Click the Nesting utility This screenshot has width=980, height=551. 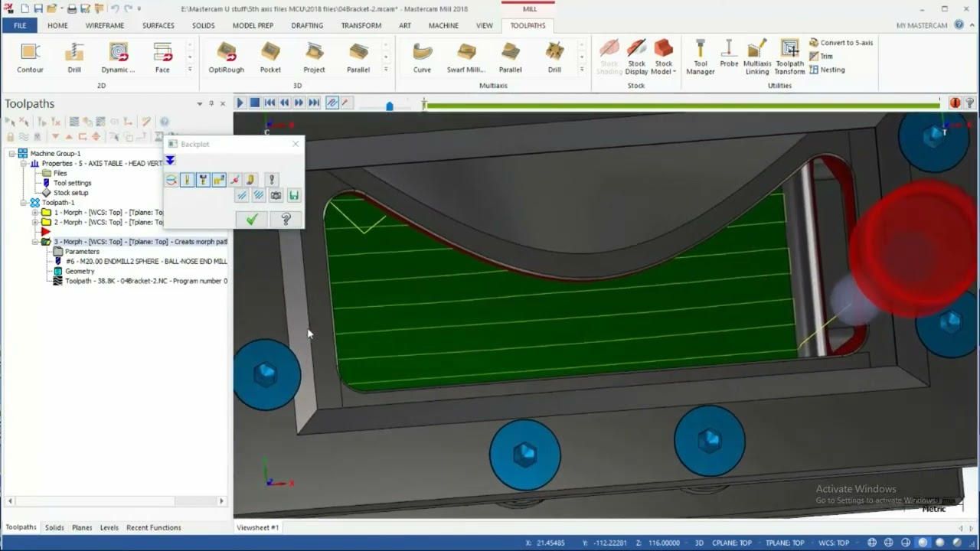point(827,70)
